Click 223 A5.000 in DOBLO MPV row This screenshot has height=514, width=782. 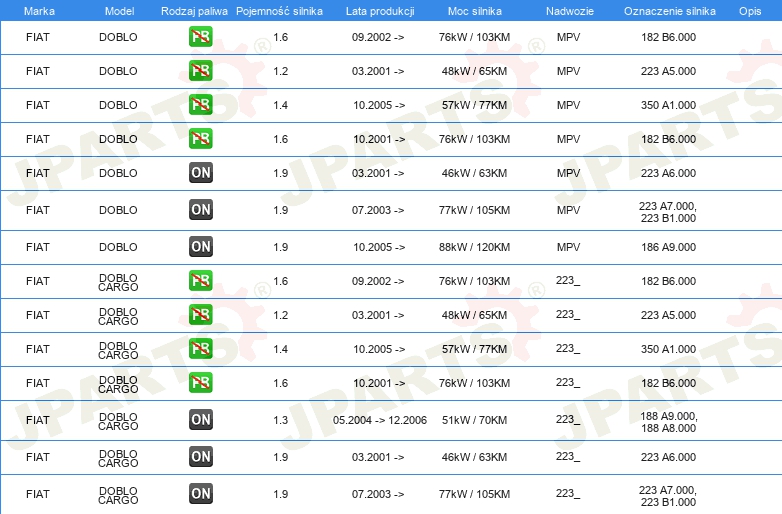pos(668,71)
